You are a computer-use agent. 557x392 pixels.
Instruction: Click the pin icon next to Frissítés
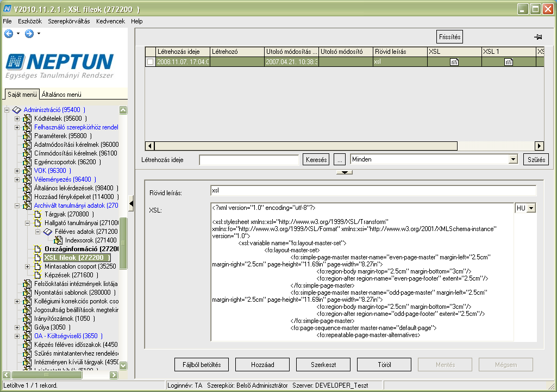pyautogui.click(x=538, y=37)
